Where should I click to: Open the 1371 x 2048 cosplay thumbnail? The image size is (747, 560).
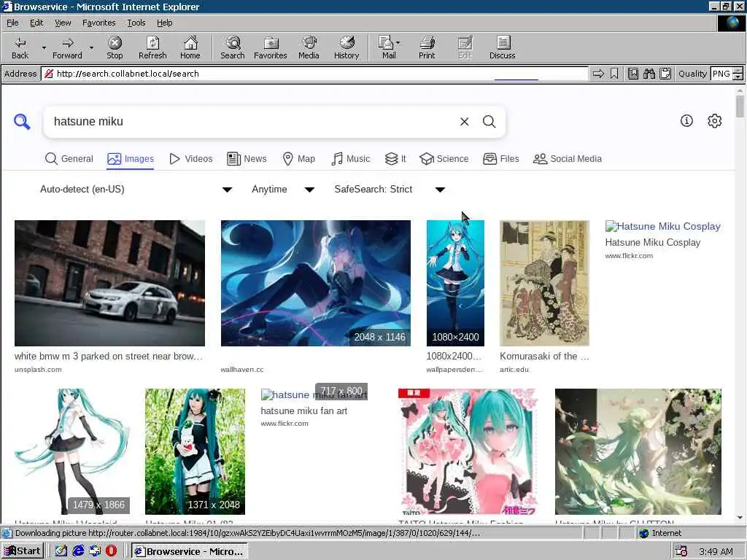[x=195, y=451]
